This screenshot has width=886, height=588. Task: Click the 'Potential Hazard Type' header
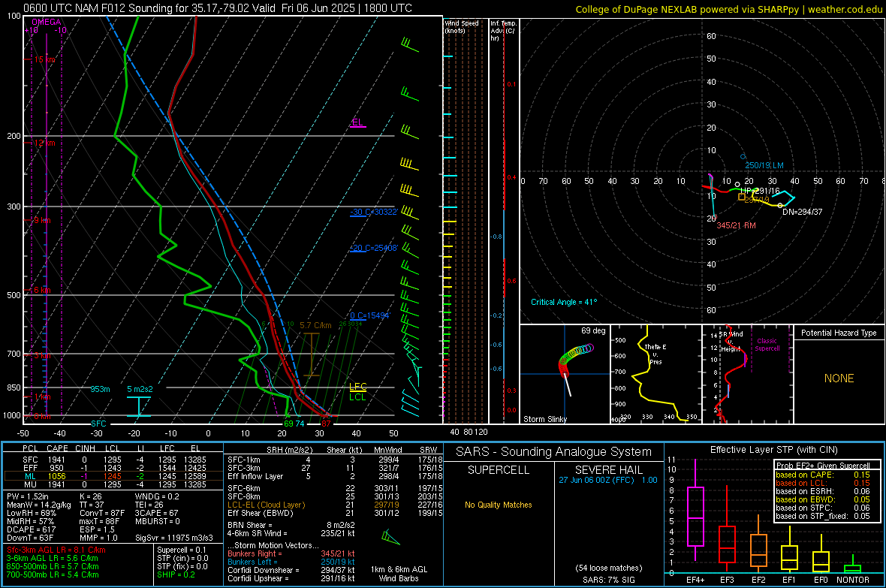pyautogui.click(x=839, y=333)
